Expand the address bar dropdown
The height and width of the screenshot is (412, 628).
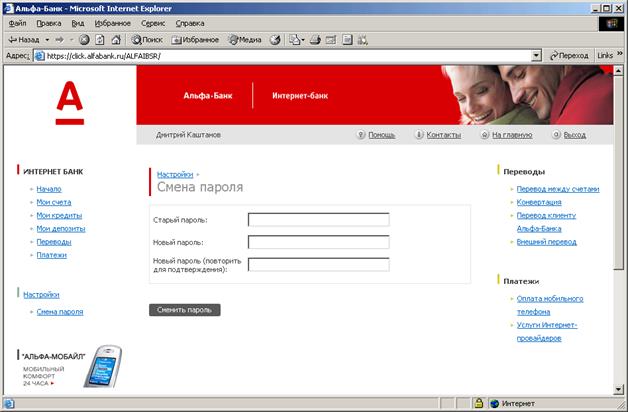coord(536,56)
